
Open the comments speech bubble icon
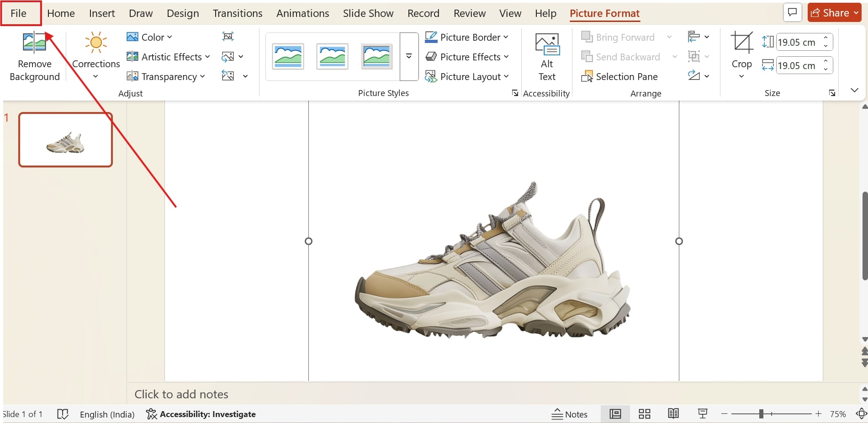793,12
